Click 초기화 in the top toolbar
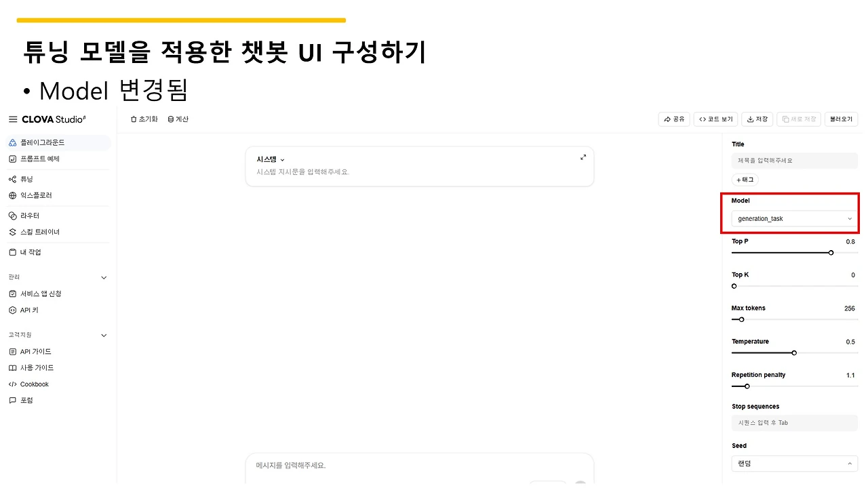868x488 pixels. [144, 119]
